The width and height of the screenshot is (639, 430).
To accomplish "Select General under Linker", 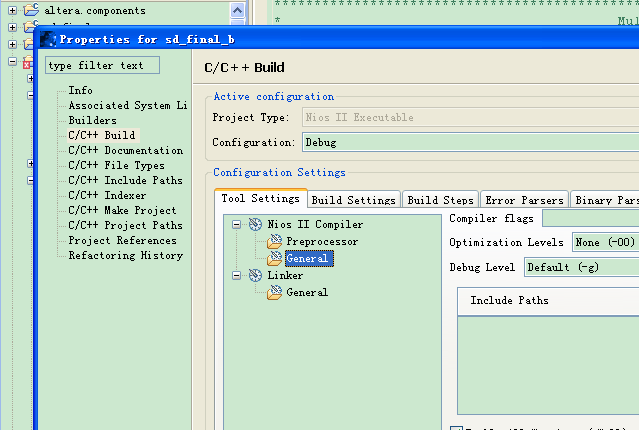I will coord(307,292).
